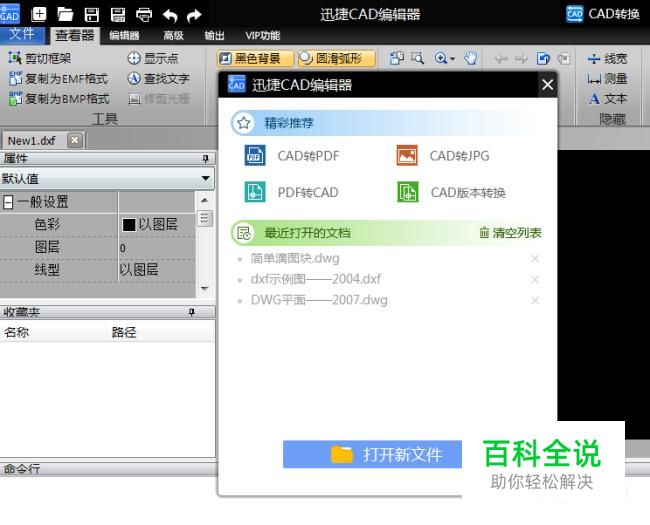Switch to the 查看器 tab

[75, 36]
